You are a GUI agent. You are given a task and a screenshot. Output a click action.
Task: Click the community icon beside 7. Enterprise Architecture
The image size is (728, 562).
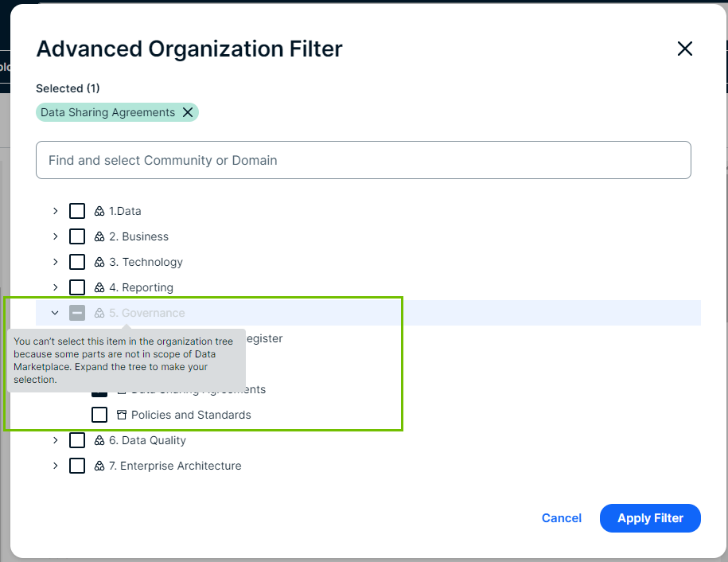(99, 466)
